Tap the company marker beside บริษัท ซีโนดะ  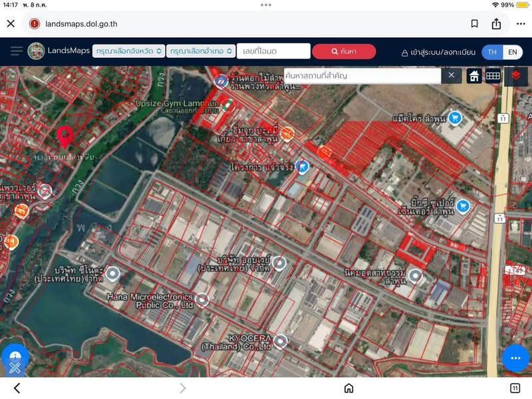[112, 274]
